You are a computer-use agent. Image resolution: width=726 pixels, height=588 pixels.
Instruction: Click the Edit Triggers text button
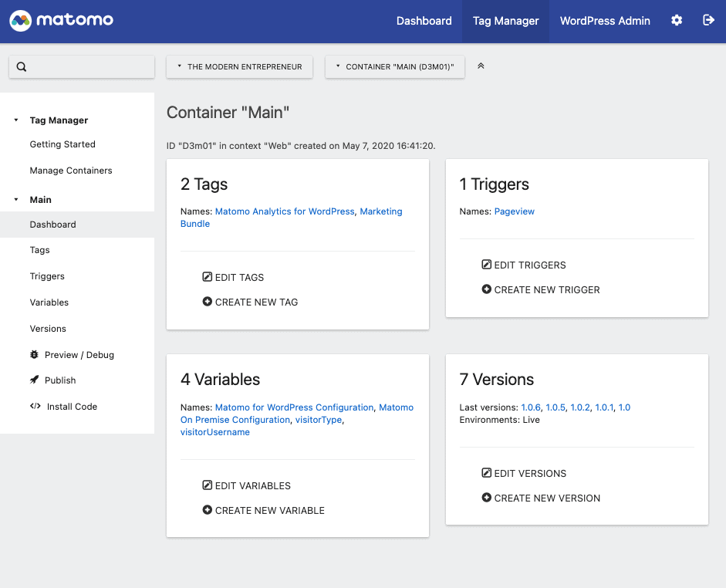[x=530, y=265]
